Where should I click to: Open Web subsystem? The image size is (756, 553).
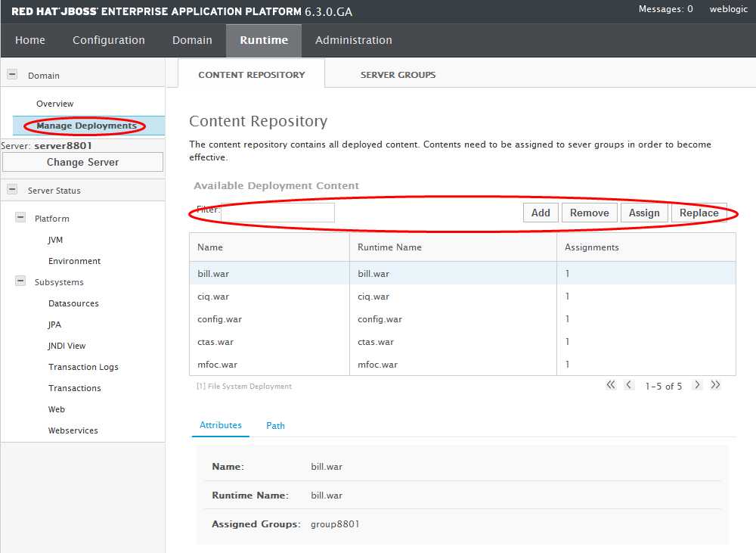click(57, 410)
